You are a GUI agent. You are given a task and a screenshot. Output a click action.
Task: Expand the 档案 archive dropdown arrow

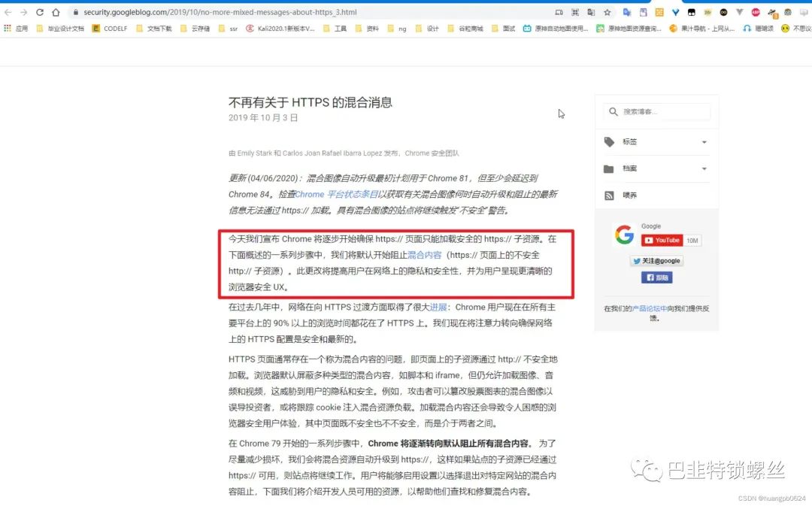[704, 169]
